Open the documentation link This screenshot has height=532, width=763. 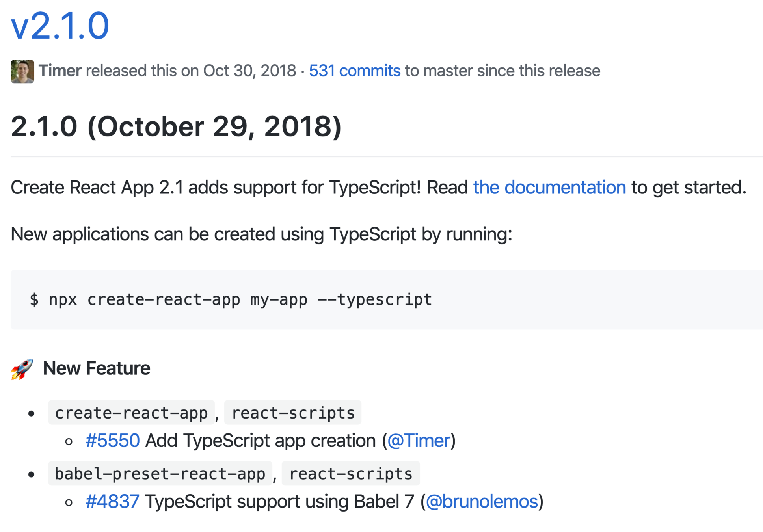tap(549, 187)
